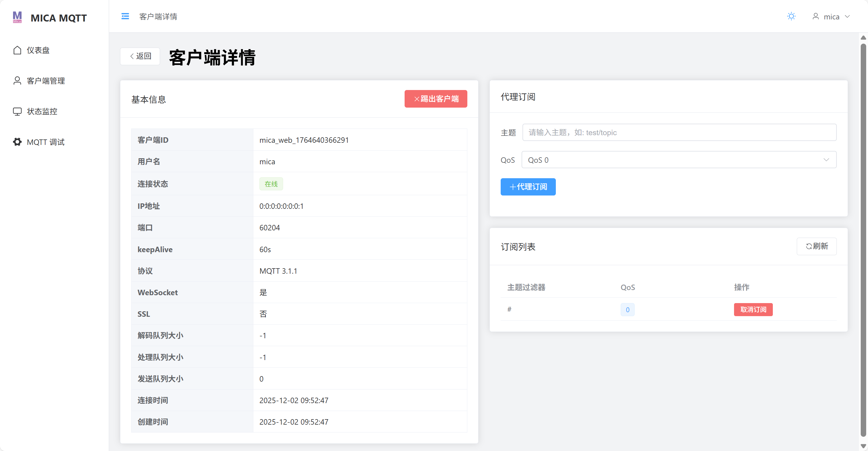
Task: Click the back chevron on 返回 button
Action: coord(132,56)
